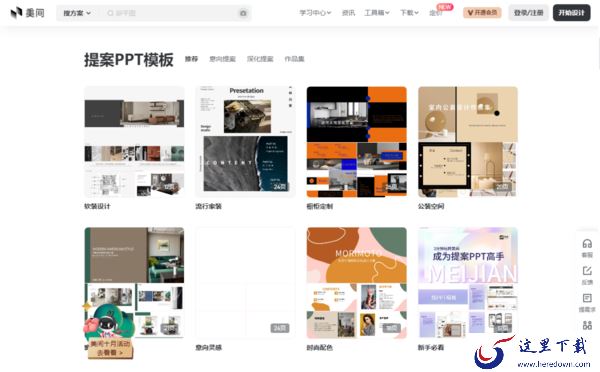Open the 公装空间 beige template thumbnail
This screenshot has height=372, width=600.
pos(468,142)
